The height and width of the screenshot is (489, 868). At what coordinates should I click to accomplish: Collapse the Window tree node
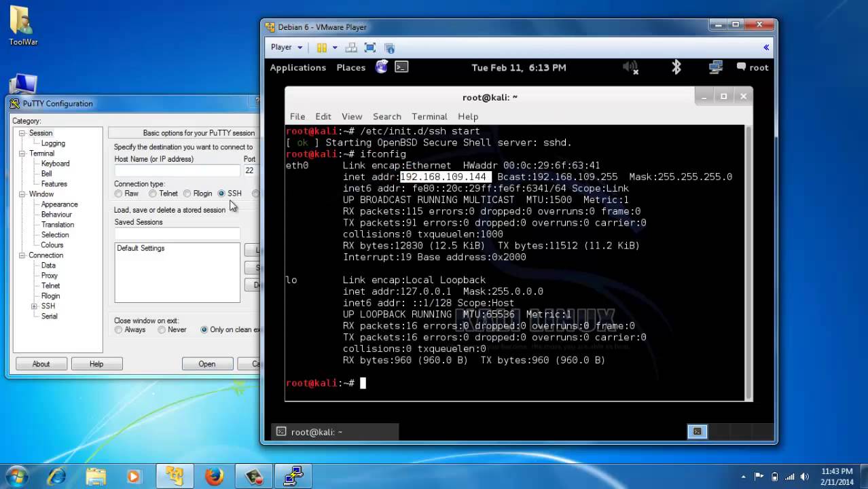coord(22,194)
